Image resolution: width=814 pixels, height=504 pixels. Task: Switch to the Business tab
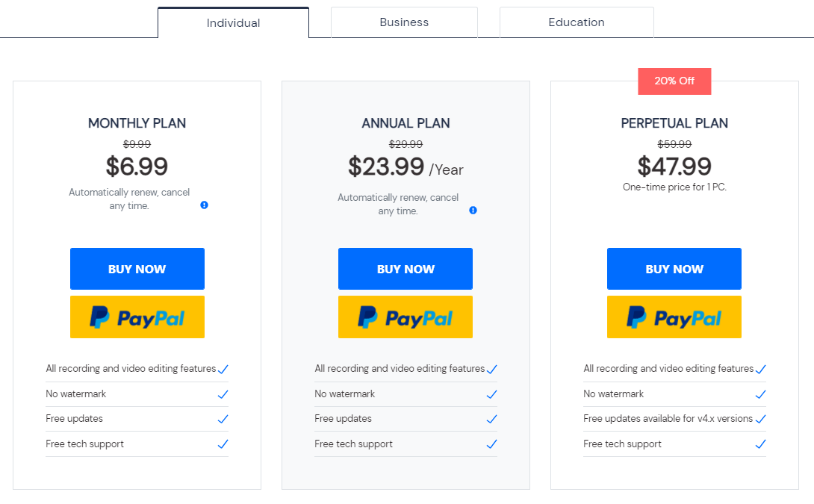405,22
